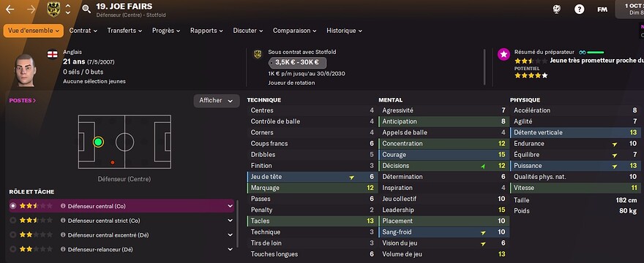Click the FM menu icon

(x=602, y=9)
